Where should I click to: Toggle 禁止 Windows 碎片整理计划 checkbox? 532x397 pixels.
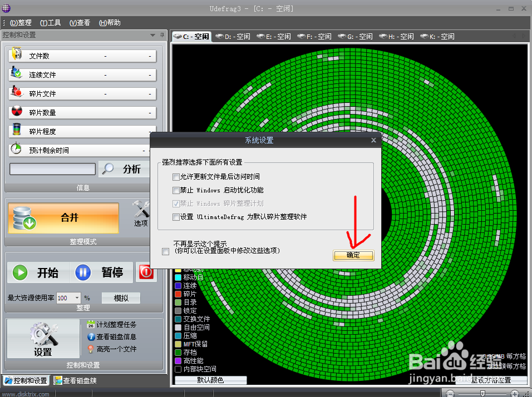point(176,204)
